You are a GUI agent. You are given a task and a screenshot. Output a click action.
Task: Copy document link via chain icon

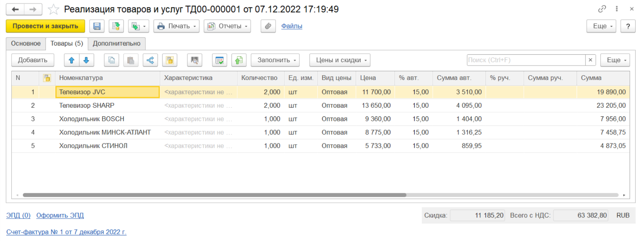point(602,9)
